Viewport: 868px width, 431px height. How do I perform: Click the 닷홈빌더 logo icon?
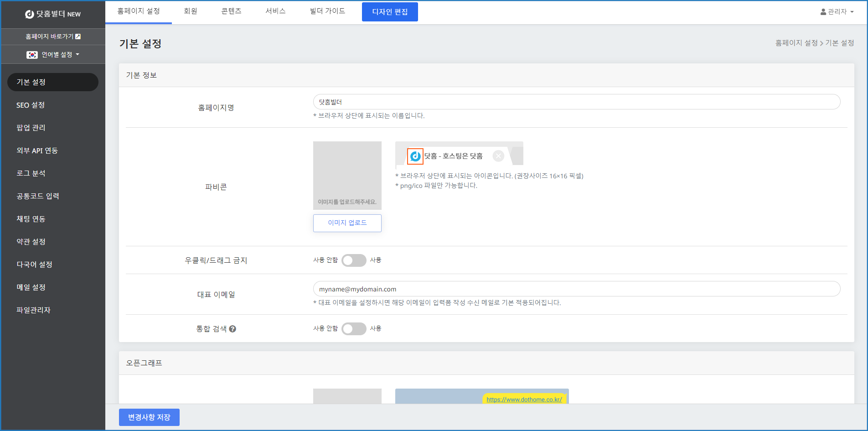point(30,14)
